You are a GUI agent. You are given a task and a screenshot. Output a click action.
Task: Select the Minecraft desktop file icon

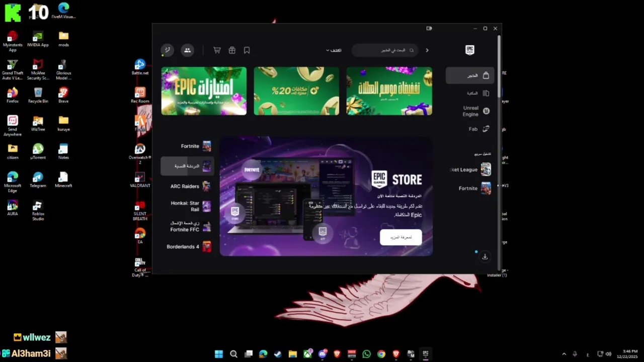click(x=63, y=180)
